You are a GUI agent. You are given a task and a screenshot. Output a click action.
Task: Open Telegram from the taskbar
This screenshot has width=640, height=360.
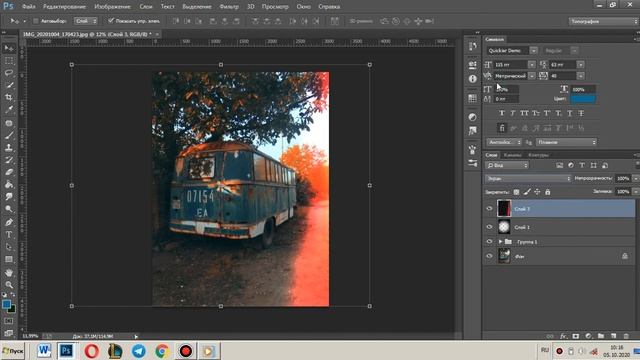point(139,351)
